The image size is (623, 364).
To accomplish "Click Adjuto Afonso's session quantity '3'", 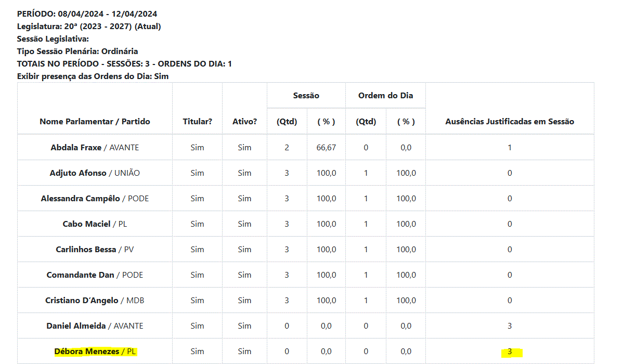I will tap(287, 173).
